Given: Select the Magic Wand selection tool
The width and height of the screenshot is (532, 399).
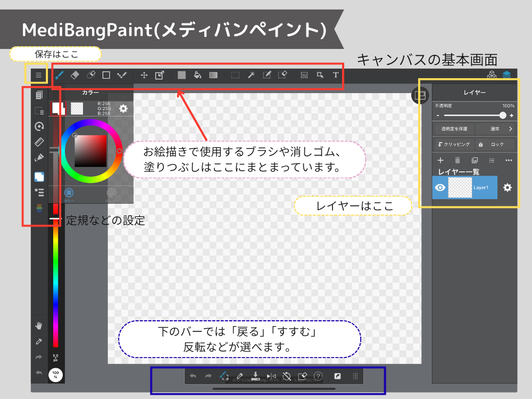Looking at the screenshot, I should click(x=251, y=75).
